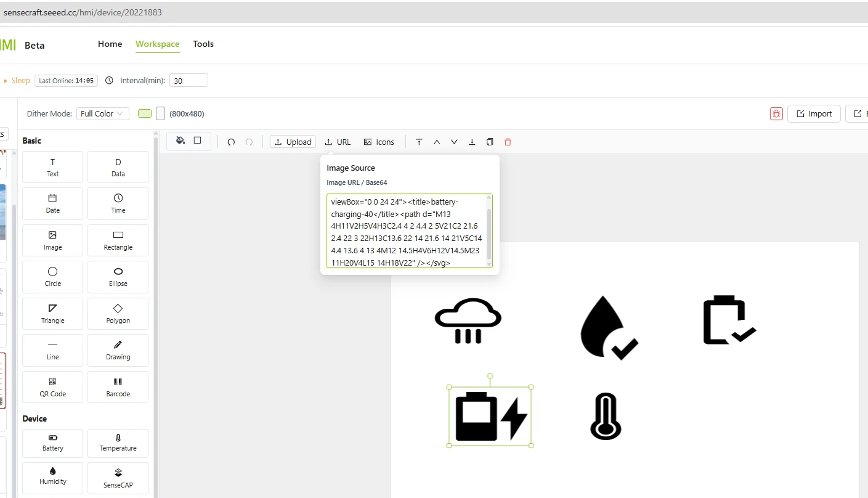This screenshot has width=868, height=498.
Task: Select landscape orientation toggle
Action: pos(145,113)
